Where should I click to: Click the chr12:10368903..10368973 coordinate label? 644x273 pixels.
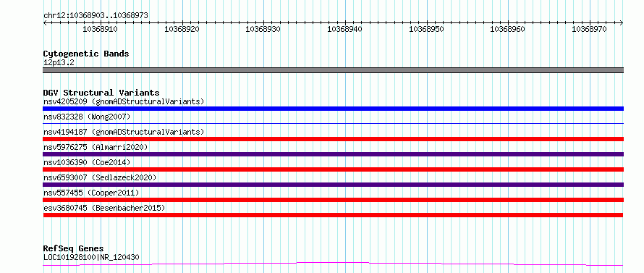click(x=96, y=16)
